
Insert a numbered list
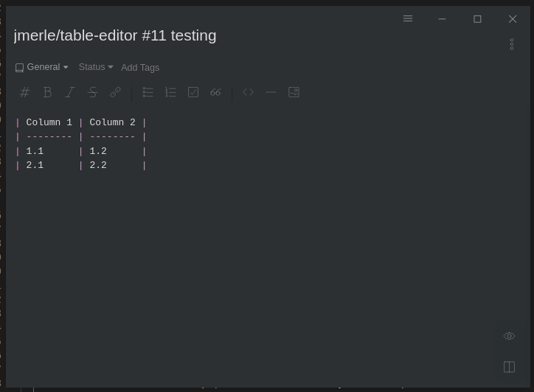point(170,92)
